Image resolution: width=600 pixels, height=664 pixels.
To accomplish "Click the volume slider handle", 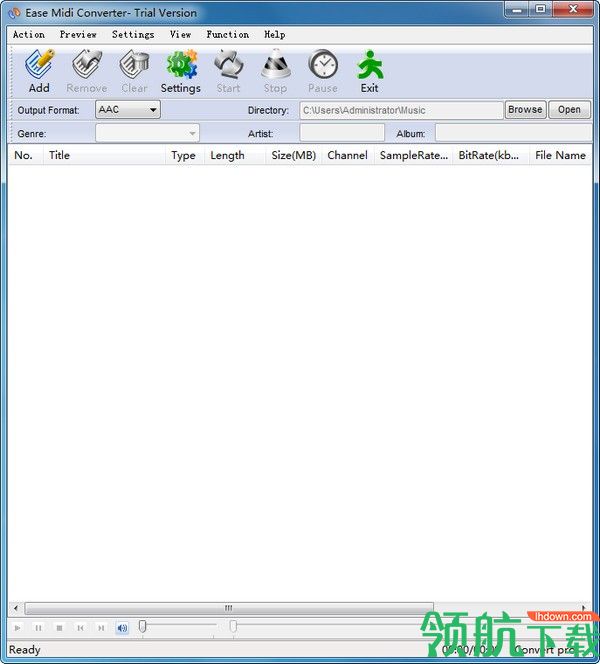I will pos(143,626).
